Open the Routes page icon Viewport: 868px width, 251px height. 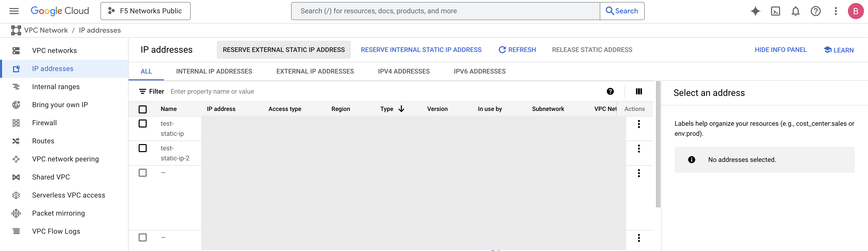[x=16, y=141]
